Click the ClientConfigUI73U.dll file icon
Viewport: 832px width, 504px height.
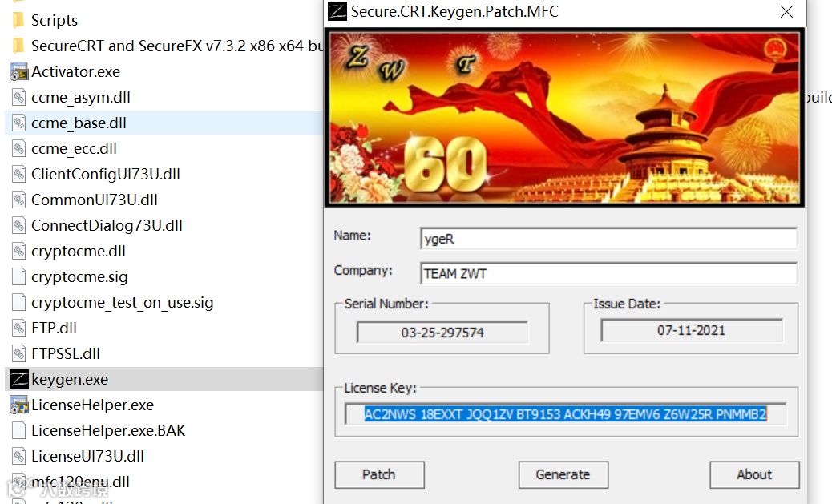tap(18, 174)
